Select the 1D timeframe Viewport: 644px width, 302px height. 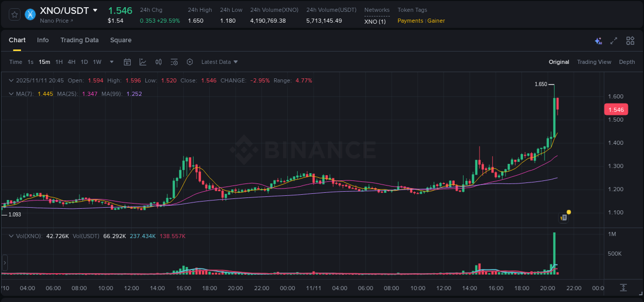click(x=84, y=61)
